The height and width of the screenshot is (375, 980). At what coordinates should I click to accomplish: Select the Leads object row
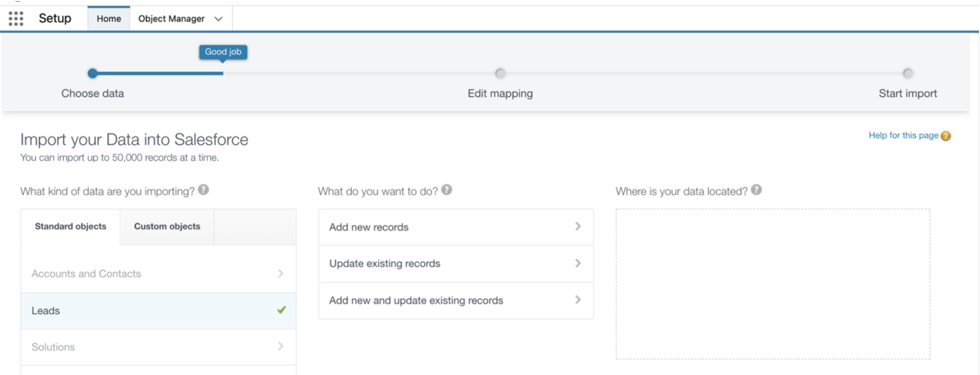[x=159, y=311]
